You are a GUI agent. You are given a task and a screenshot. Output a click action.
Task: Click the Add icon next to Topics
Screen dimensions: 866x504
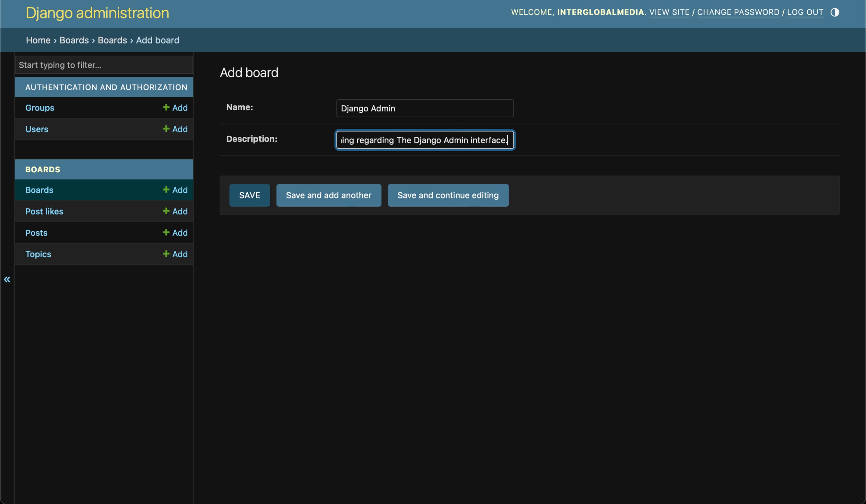(175, 254)
